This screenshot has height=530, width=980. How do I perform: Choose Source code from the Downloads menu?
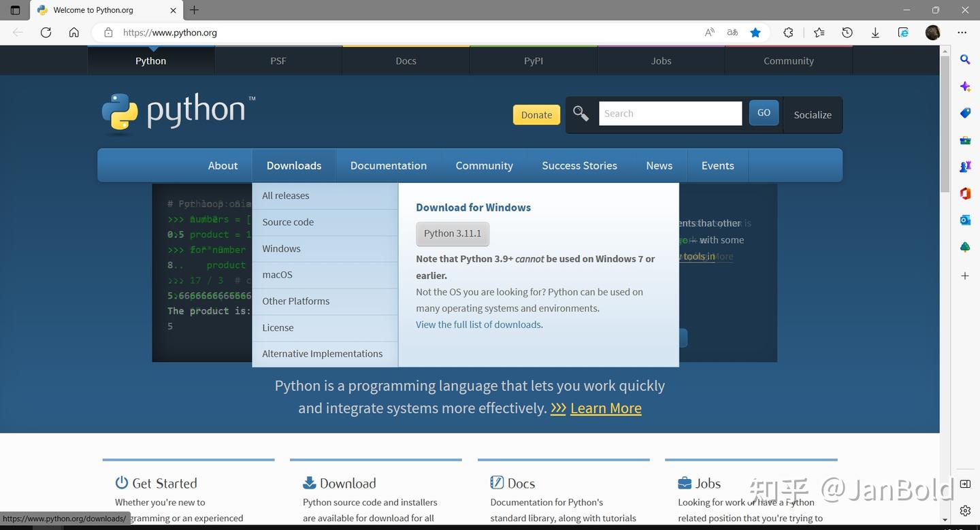[x=325, y=222]
